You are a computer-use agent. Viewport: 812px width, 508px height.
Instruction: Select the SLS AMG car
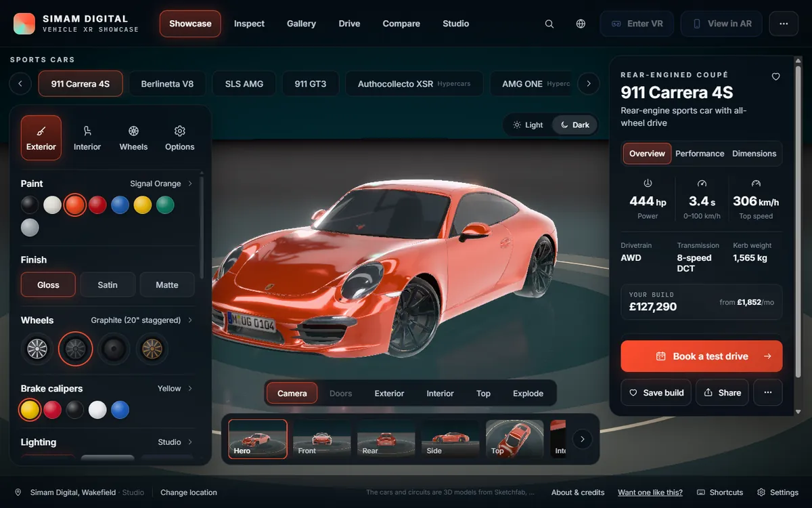click(244, 84)
